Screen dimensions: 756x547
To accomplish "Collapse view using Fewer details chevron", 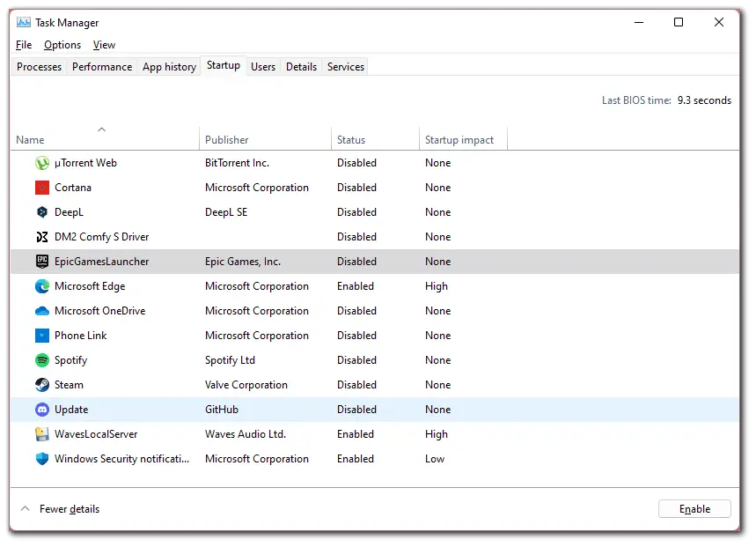I will tap(25, 509).
